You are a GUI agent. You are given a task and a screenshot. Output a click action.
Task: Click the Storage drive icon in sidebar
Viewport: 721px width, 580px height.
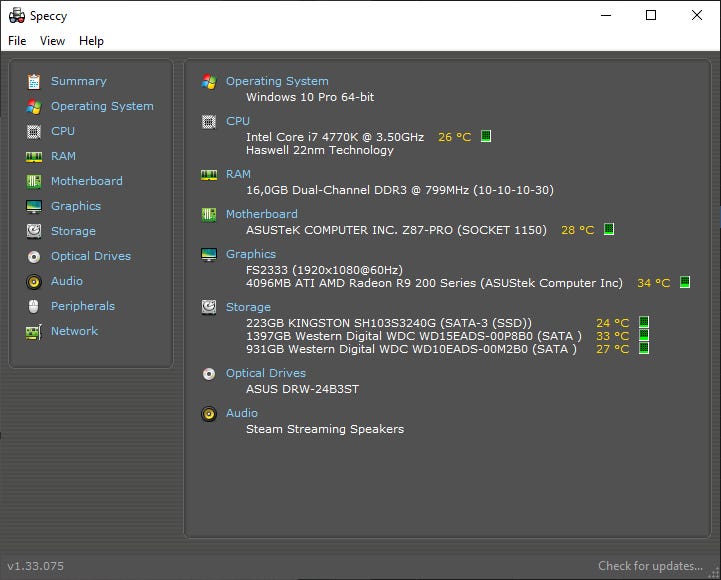pos(34,231)
